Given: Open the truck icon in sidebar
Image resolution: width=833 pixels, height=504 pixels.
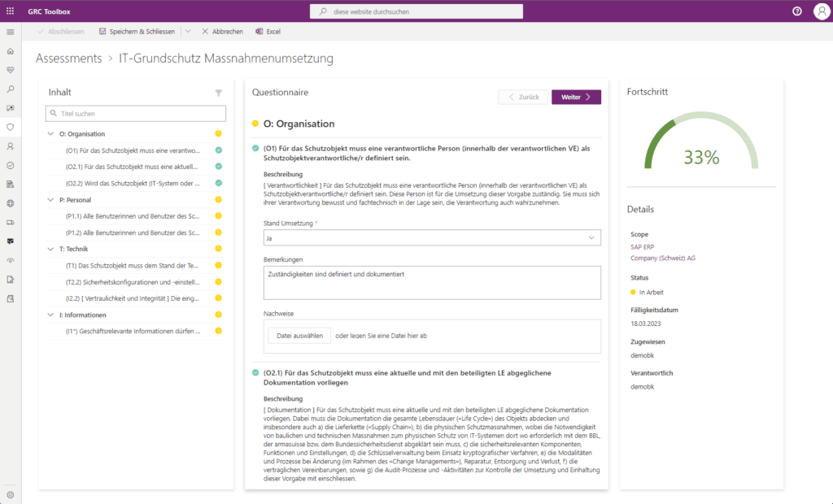Looking at the screenshot, I should pyautogui.click(x=10, y=223).
